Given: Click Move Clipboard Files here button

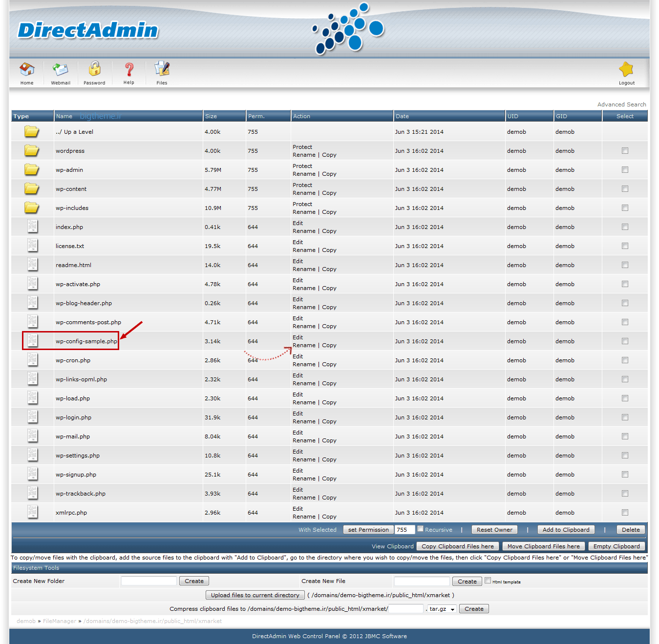Looking at the screenshot, I should [x=543, y=546].
